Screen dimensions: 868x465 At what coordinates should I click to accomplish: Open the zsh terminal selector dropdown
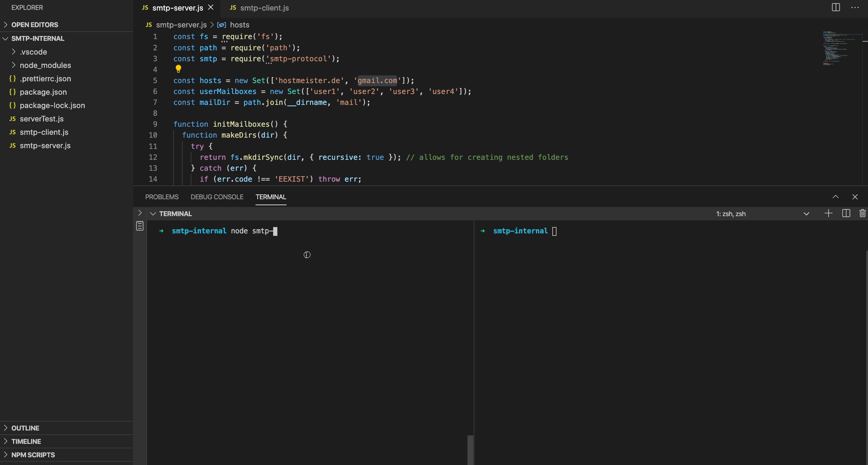(806, 214)
